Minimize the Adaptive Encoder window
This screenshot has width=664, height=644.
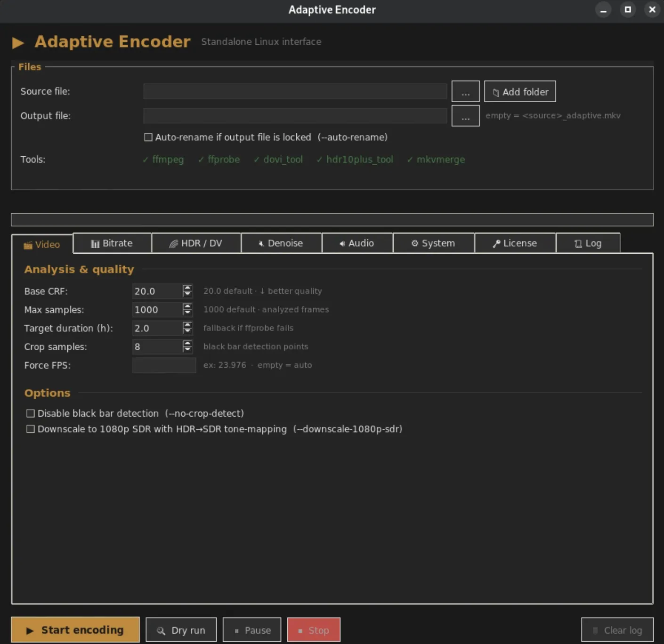point(603,9)
